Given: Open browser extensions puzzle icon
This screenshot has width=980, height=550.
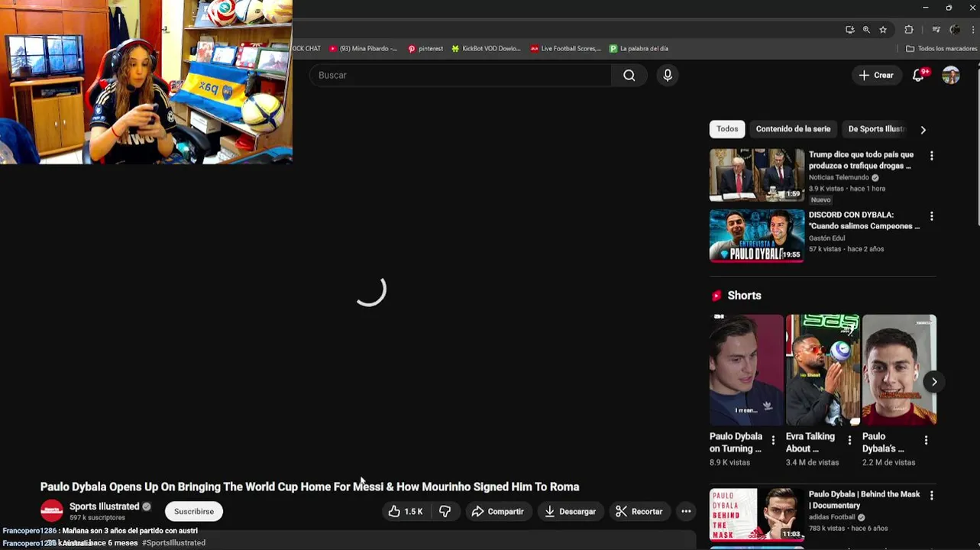Looking at the screenshot, I should point(908,30).
